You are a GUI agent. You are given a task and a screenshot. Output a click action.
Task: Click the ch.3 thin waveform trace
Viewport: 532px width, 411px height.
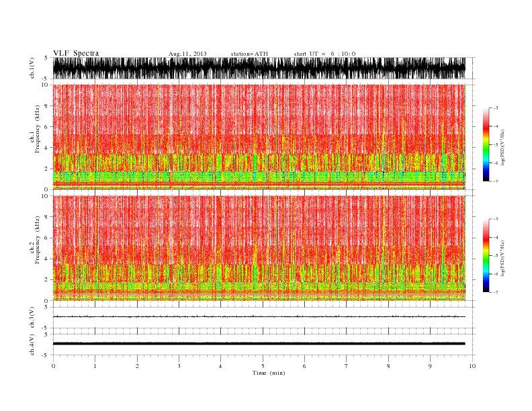(259, 317)
